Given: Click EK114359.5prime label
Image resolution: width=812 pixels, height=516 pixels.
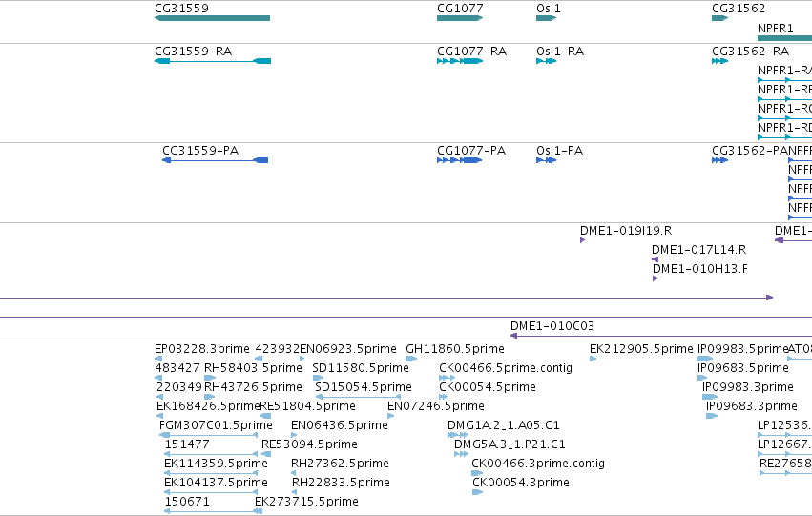Looking at the screenshot, I should pyautogui.click(x=216, y=464).
